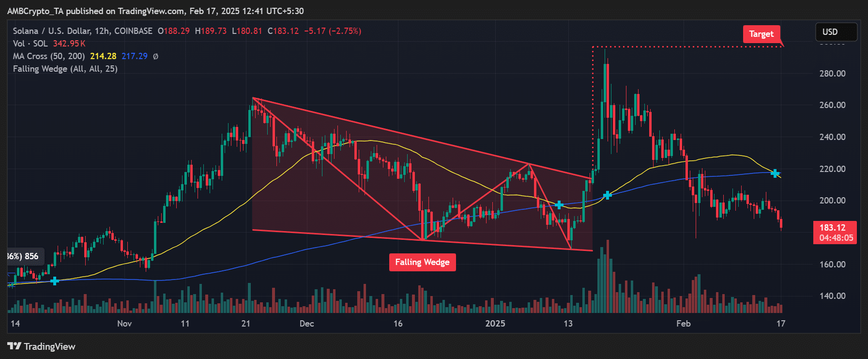Click the Solana / U.S. Dollar symbol title
Screen dimensions: 868x359
[x=83, y=31]
